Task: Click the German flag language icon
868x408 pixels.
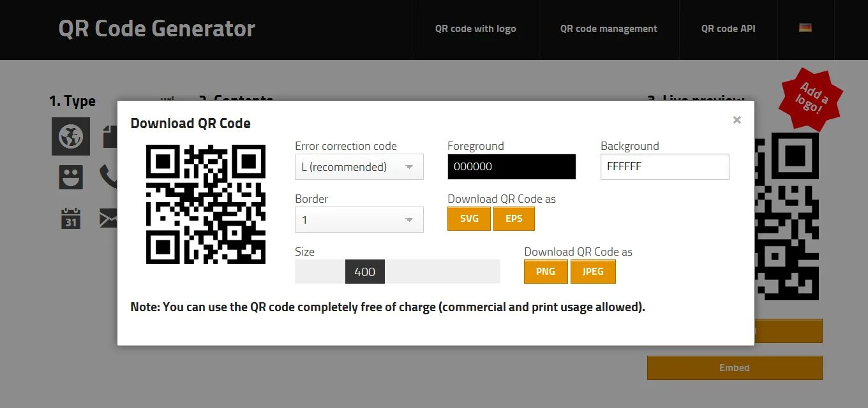Action: (805, 28)
